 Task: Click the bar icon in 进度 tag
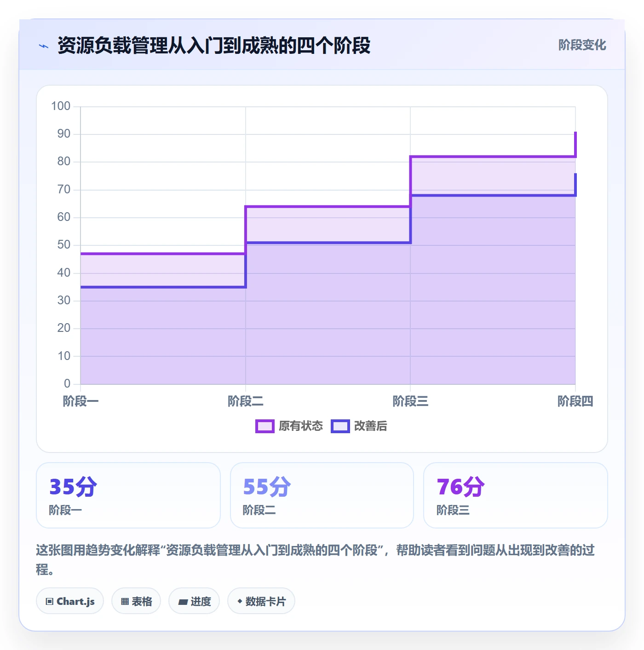click(183, 602)
